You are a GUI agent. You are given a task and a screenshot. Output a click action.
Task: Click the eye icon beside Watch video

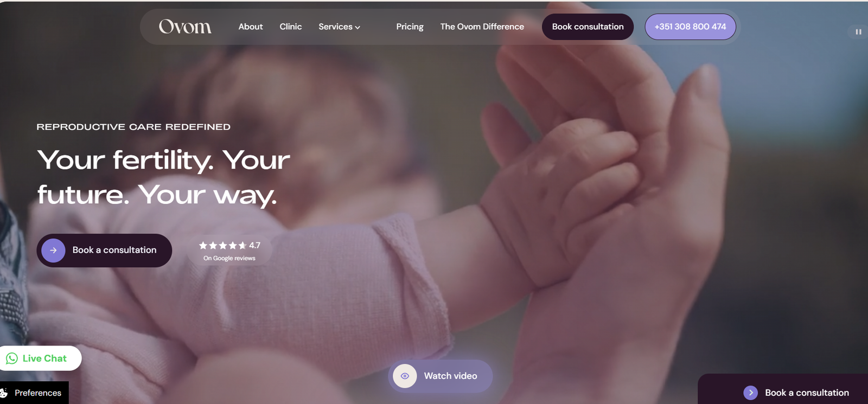(405, 376)
